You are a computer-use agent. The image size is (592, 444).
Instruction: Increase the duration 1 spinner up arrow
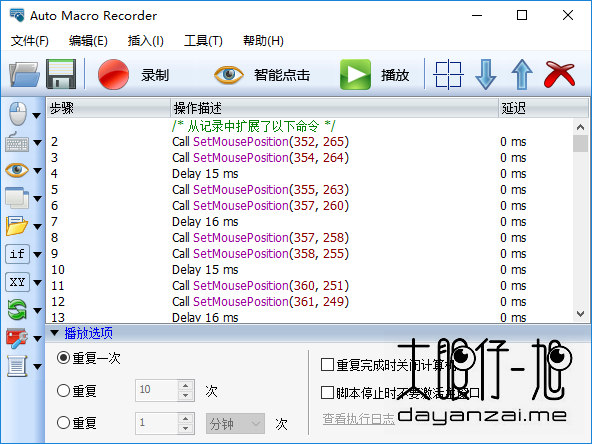click(185, 418)
